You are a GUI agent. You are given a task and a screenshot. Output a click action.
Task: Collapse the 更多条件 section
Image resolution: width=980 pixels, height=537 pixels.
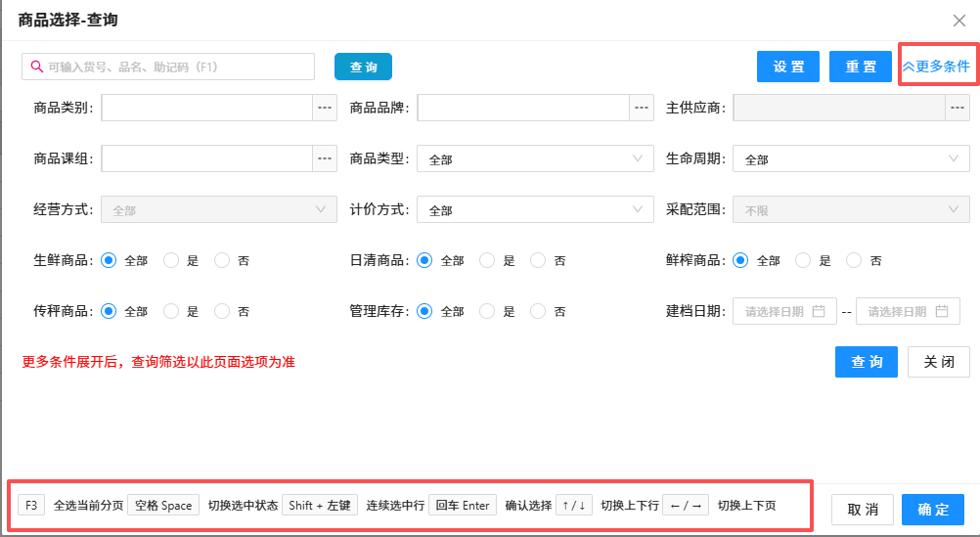[x=936, y=67]
